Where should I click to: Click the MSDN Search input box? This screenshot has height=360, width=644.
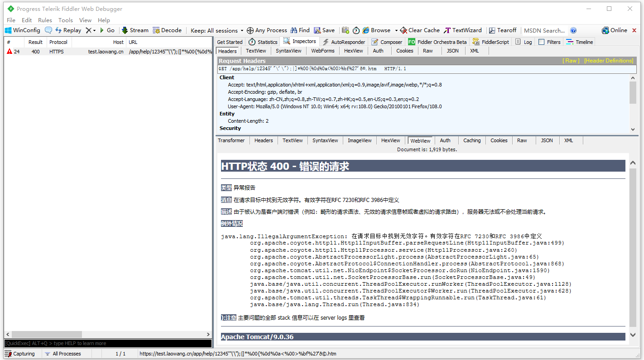pyautogui.click(x=544, y=30)
